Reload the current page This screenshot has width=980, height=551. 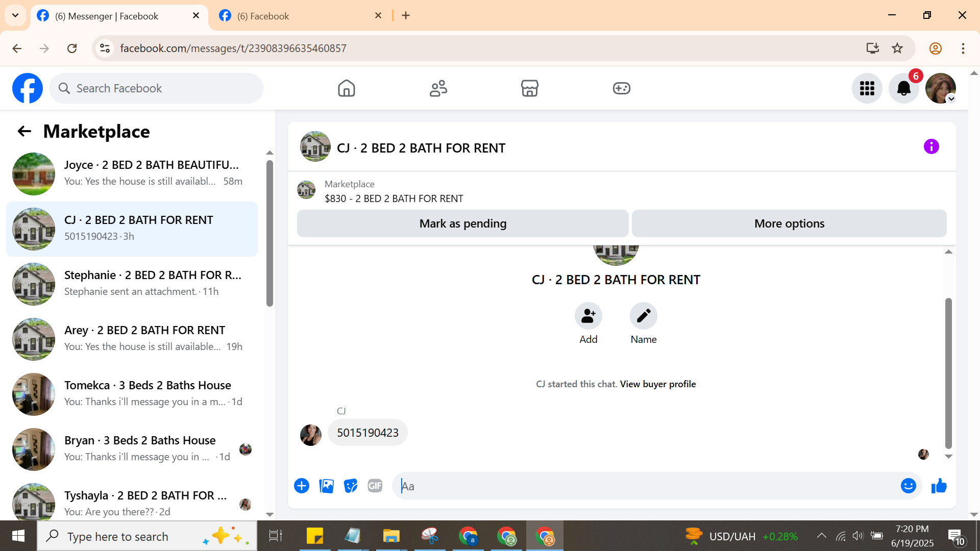click(x=72, y=48)
